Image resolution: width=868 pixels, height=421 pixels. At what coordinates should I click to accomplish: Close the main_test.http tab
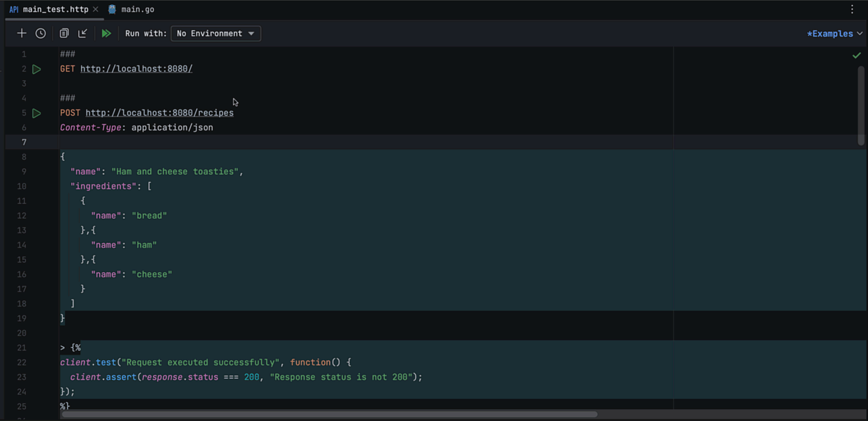[x=95, y=9]
